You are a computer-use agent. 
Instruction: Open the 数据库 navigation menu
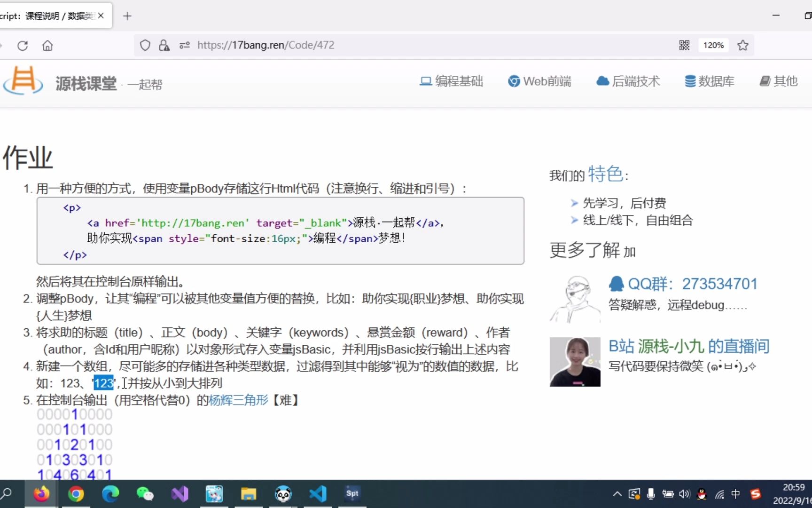(x=709, y=81)
